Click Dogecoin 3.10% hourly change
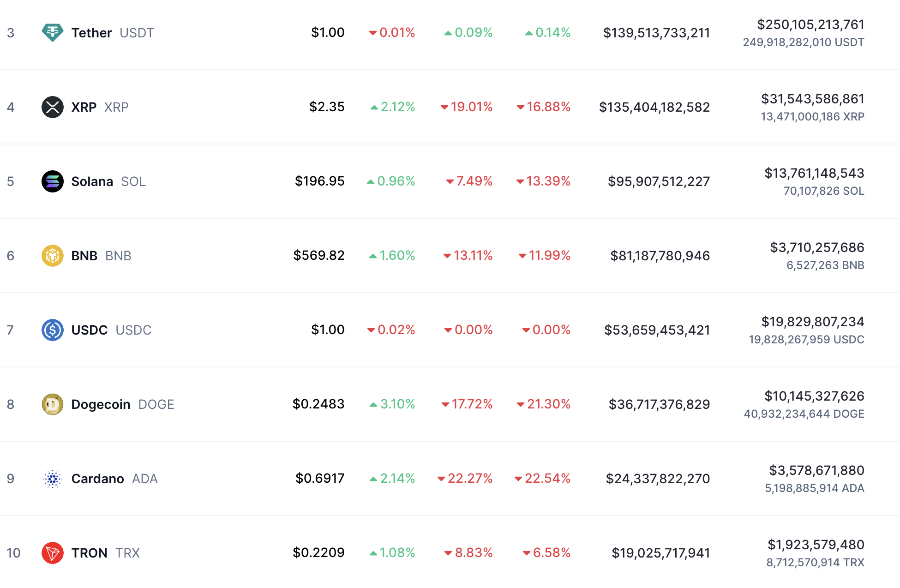The image size is (900, 588). (392, 404)
